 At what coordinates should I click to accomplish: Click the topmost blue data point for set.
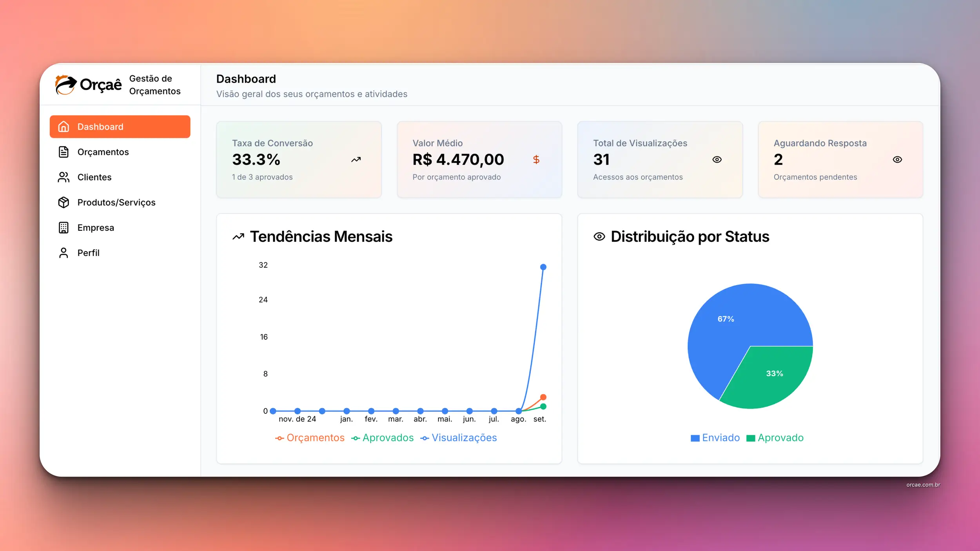coord(543,267)
